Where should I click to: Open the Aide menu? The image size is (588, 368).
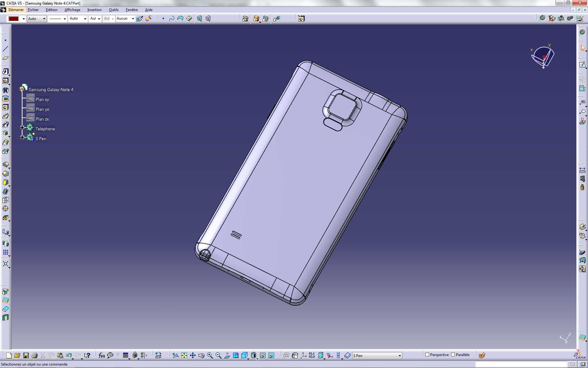pos(149,10)
